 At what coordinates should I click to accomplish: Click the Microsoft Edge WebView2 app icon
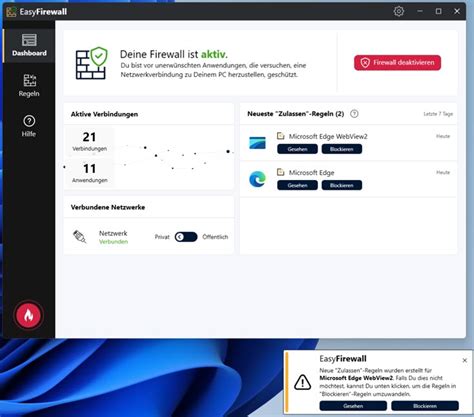point(258,143)
